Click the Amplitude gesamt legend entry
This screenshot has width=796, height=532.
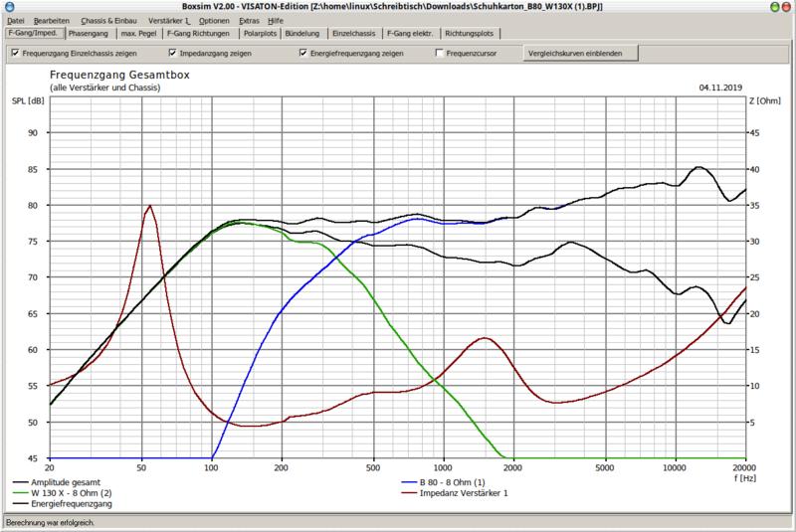tap(57, 482)
